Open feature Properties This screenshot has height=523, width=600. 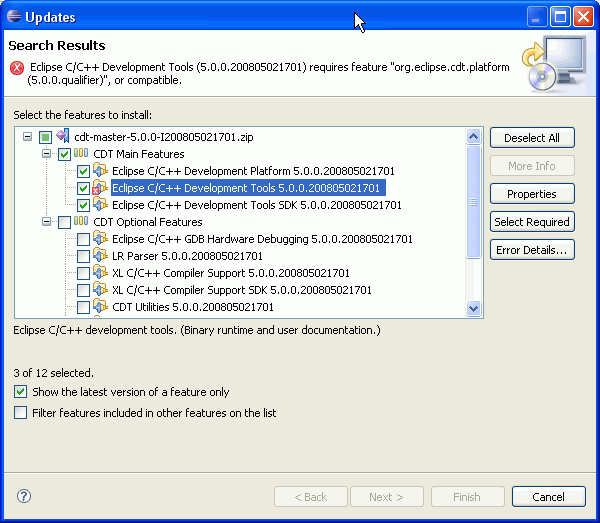532,194
